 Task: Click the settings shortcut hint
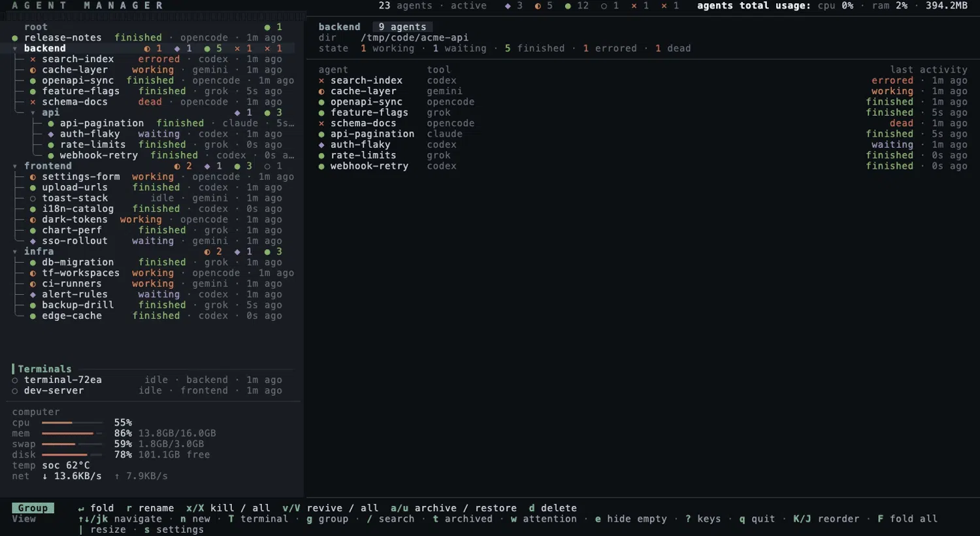[174, 529]
